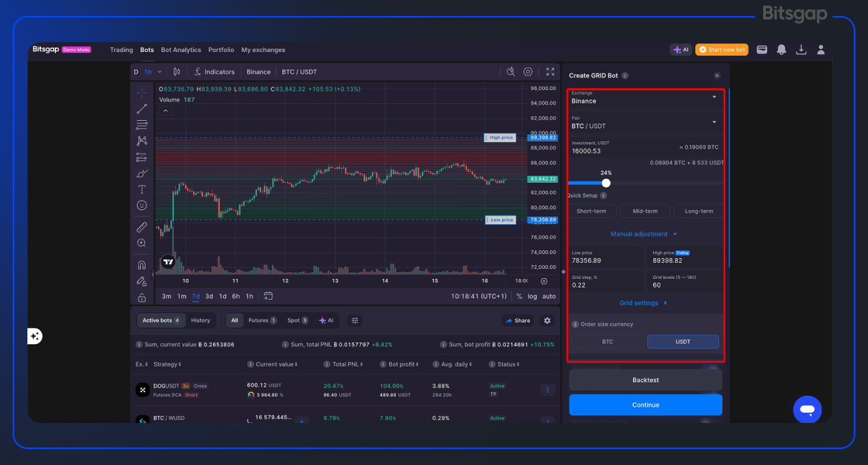
Task: Select the 3m chart range
Action: point(166,296)
